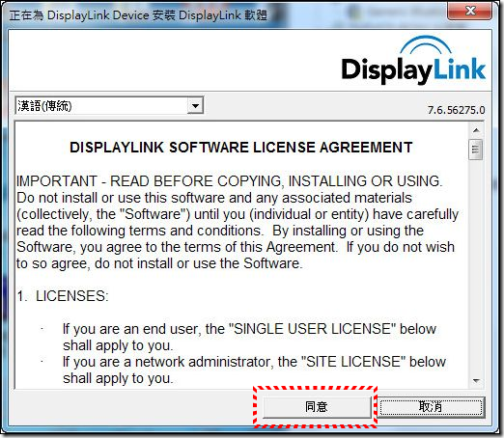
Task: Select the 漢語(傳統) language combo box
Action: pyautogui.click(x=109, y=105)
